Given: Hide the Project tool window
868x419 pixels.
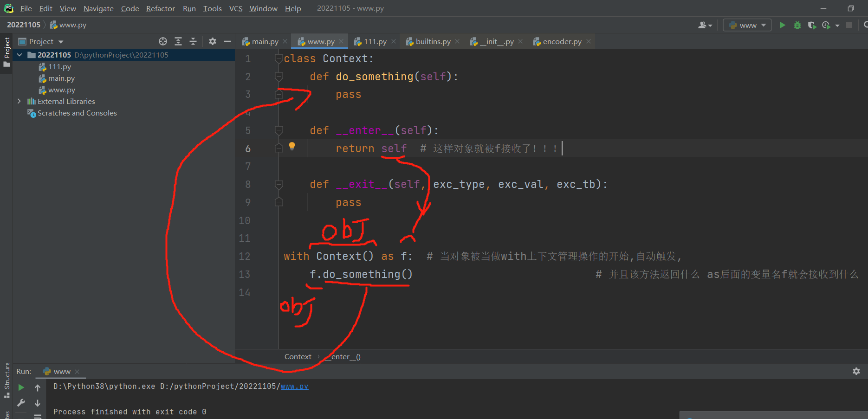Looking at the screenshot, I should [x=227, y=41].
